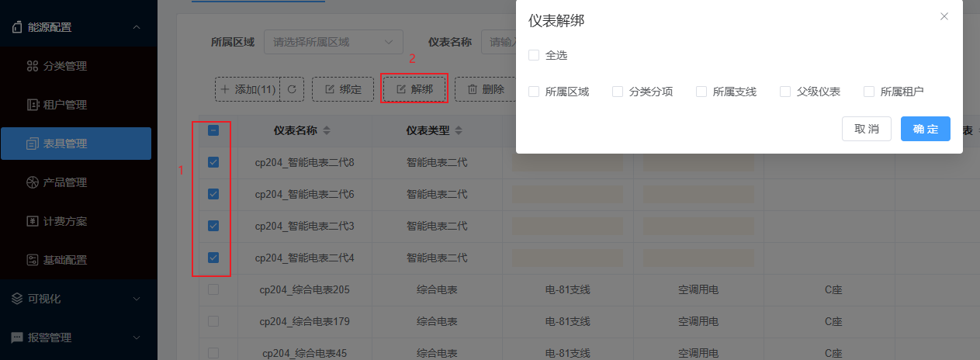Check the 所属支线 checkbox
Image resolution: width=980 pixels, height=360 pixels.
click(x=701, y=92)
